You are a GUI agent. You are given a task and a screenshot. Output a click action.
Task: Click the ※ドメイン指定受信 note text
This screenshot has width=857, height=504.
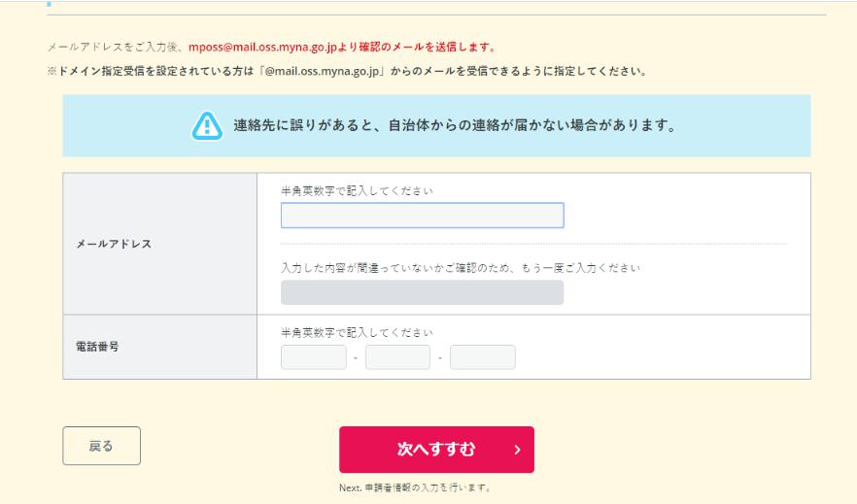(350, 71)
